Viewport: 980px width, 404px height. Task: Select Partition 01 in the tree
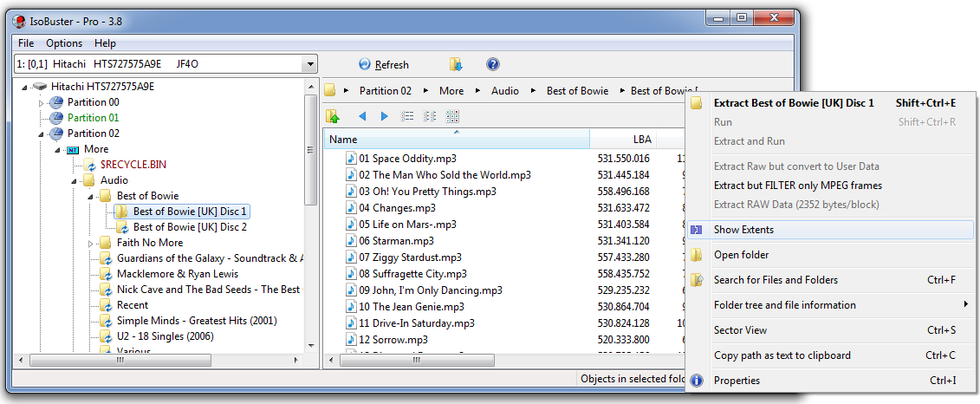click(93, 118)
